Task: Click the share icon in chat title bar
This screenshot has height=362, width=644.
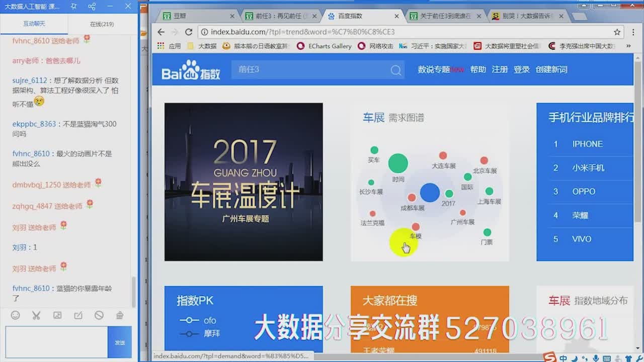Action: pos(92,7)
